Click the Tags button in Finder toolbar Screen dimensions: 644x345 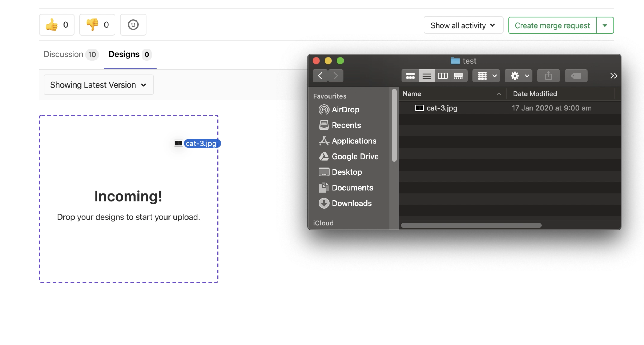pyautogui.click(x=576, y=75)
